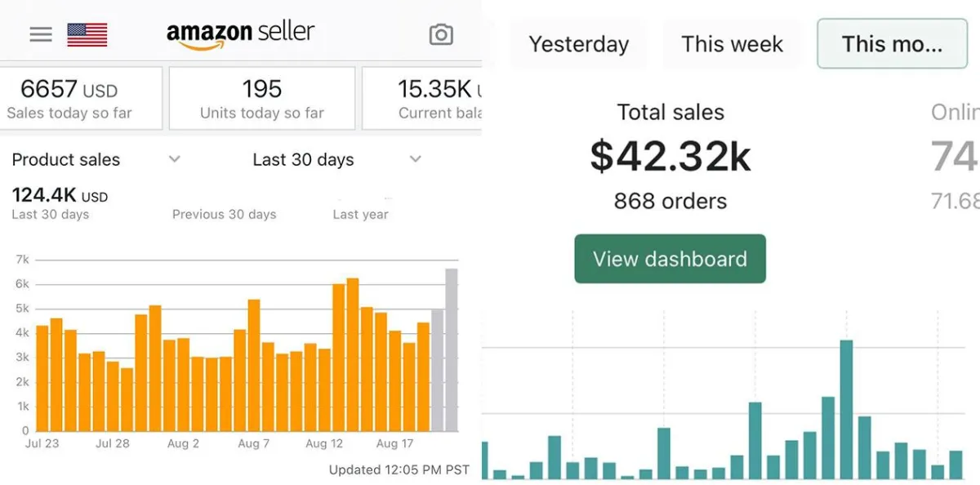Select the Previous 30 days comparison
The width and height of the screenshot is (980, 485).
(x=224, y=215)
